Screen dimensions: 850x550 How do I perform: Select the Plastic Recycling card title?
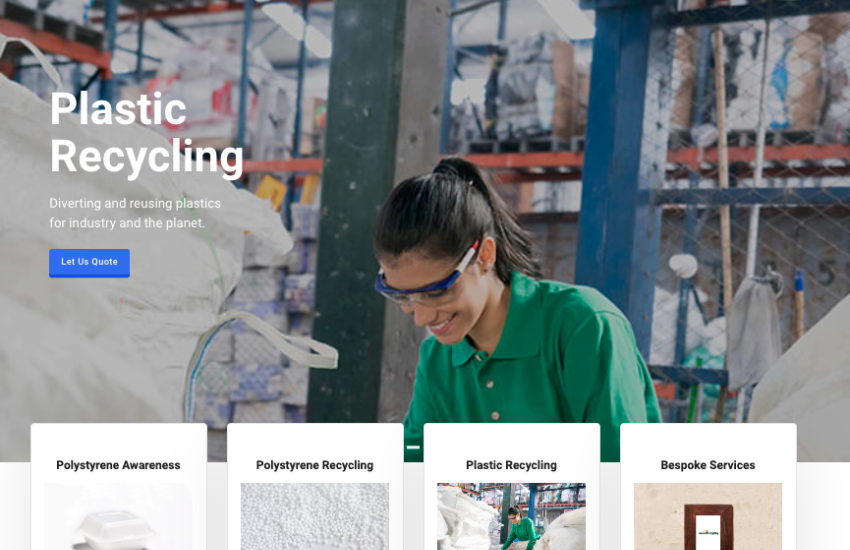tap(511, 465)
